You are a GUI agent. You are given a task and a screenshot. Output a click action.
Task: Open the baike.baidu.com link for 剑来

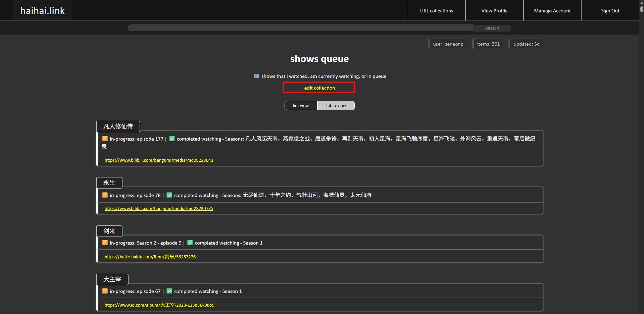pyautogui.click(x=150, y=257)
